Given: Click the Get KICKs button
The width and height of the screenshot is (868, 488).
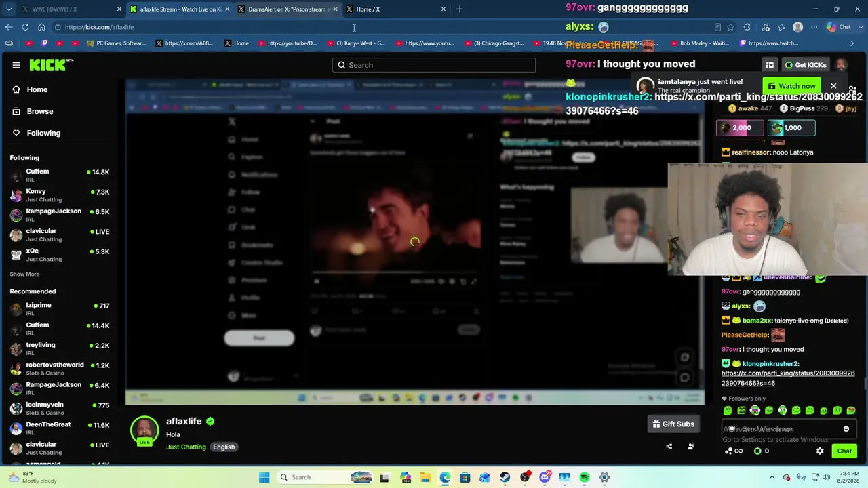Looking at the screenshot, I should pos(806,65).
